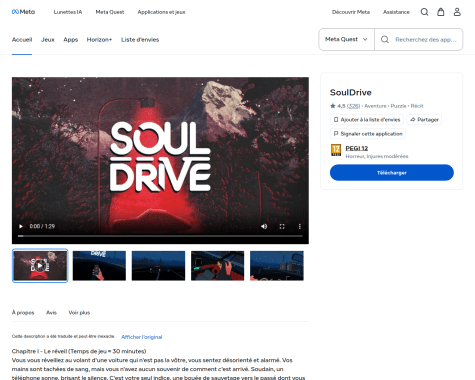Screen dimensions: 475x380
Task: Click Signaler cette application button
Action: tap(368, 134)
